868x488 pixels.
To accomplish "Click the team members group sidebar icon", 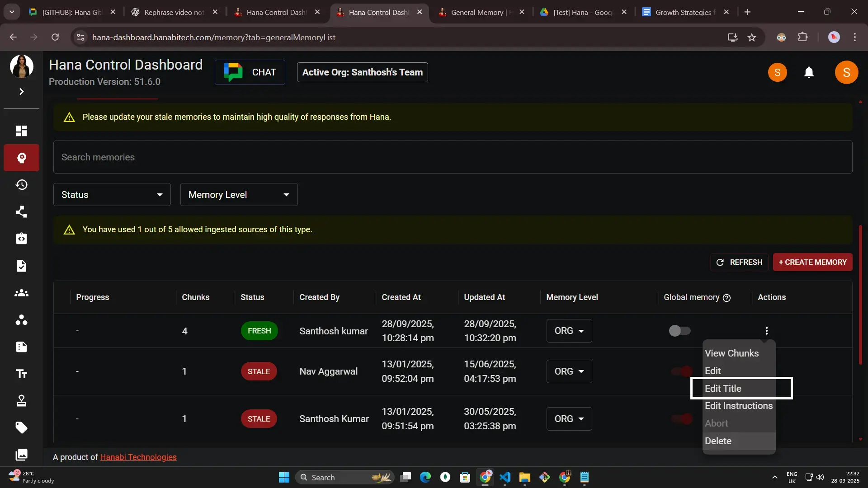I will pos(21,293).
